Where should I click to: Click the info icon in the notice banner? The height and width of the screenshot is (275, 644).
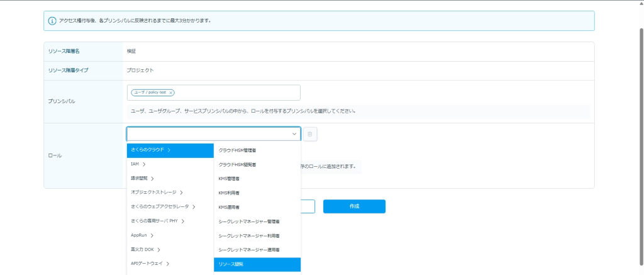click(x=52, y=21)
